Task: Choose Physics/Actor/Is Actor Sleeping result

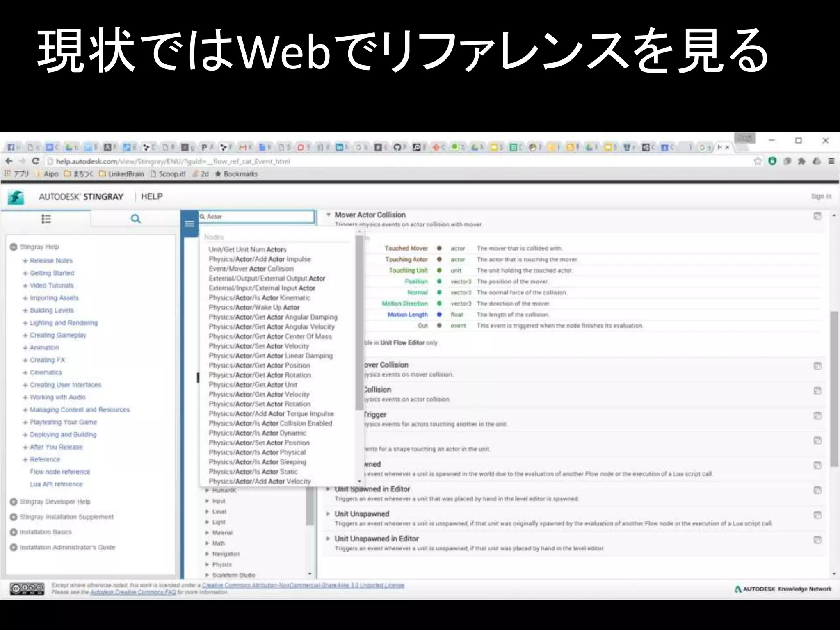Action: 257,462
